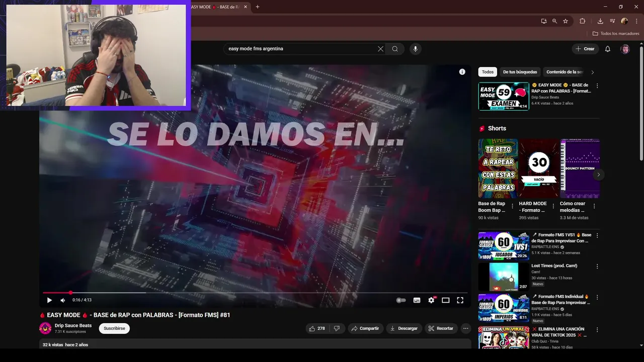Open Todos los marcadores folder
This screenshot has width=644, height=362.
616,34
